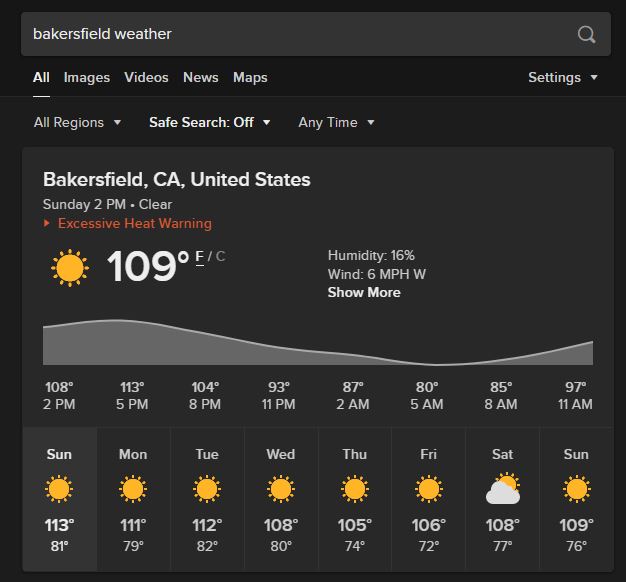626x582 pixels.
Task: Expand the All Regions filter
Action: tap(77, 122)
